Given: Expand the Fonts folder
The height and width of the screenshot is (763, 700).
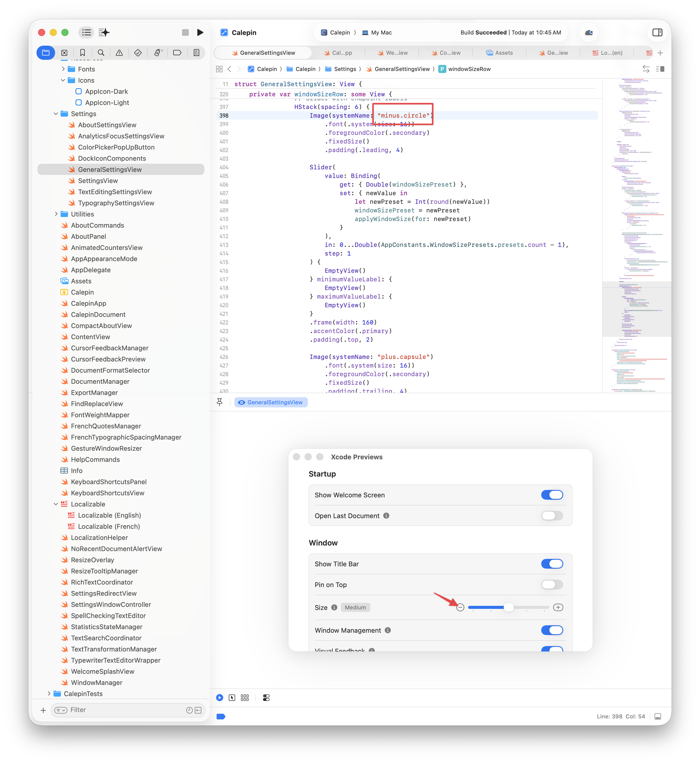Looking at the screenshot, I should pos(63,69).
